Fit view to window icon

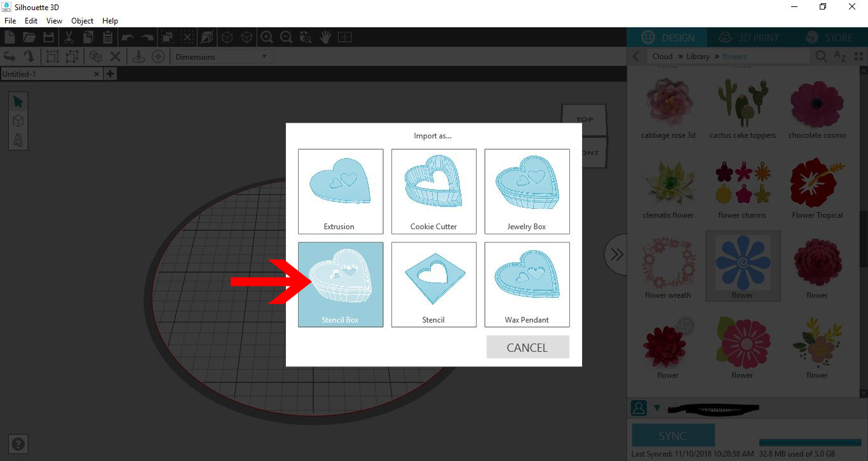pyautogui.click(x=344, y=37)
